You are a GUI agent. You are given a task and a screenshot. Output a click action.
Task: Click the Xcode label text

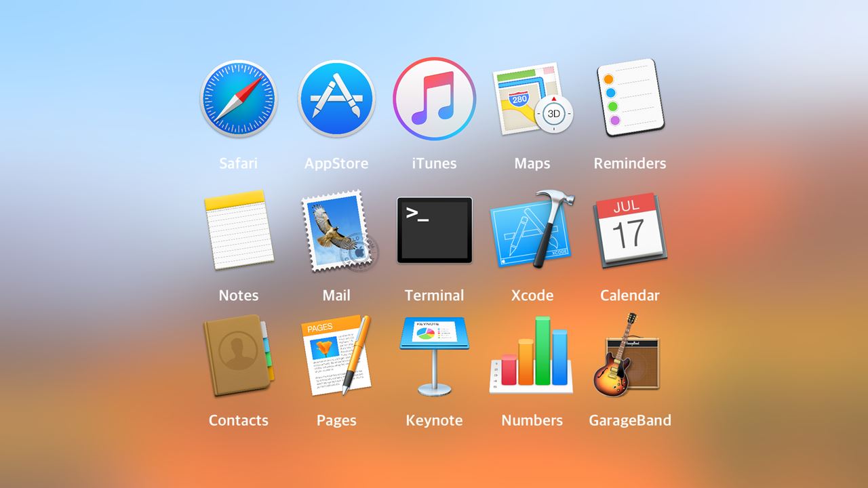532,296
